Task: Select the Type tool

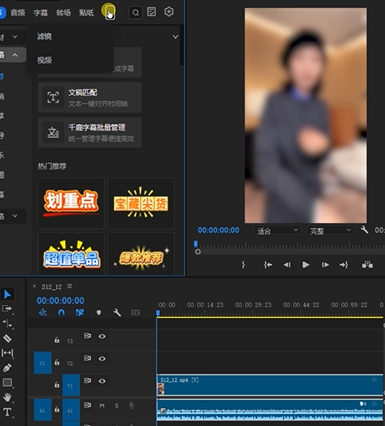Action: (x=7, y=412)
